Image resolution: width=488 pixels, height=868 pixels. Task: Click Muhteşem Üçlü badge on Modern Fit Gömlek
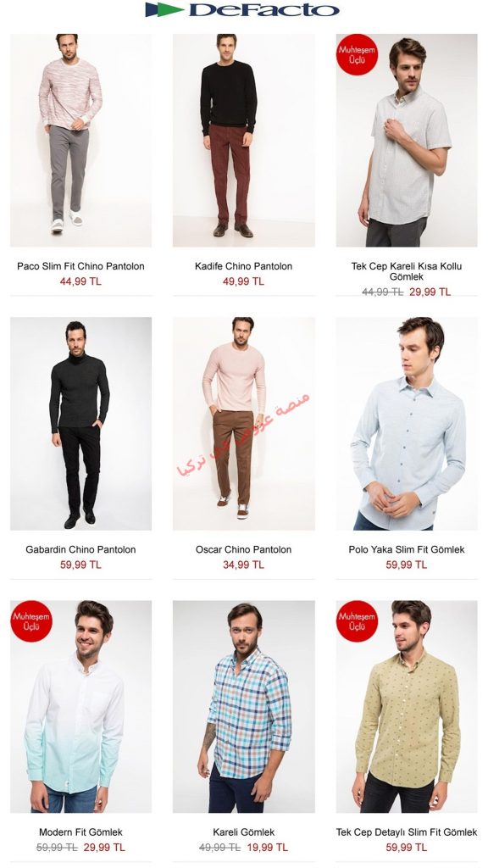coord(31,621)
